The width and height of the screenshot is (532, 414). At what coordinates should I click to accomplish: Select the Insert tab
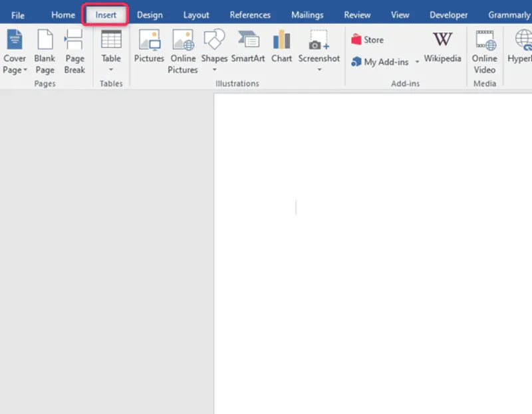point(106,15)
